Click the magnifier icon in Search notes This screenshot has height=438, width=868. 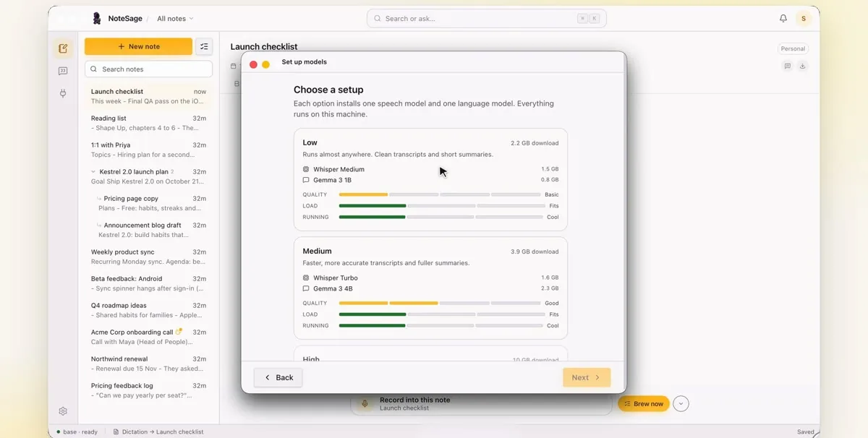pyautogui.click(x=94, y=69)
